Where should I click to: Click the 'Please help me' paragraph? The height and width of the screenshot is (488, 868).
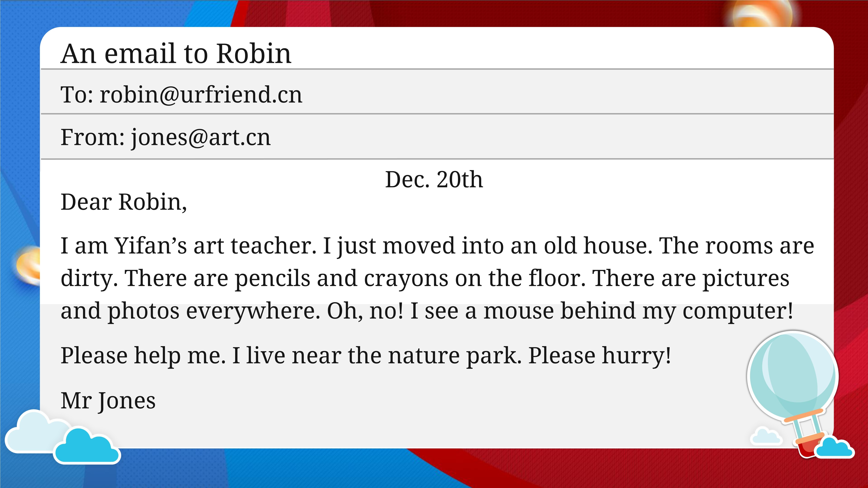(366, 356)
